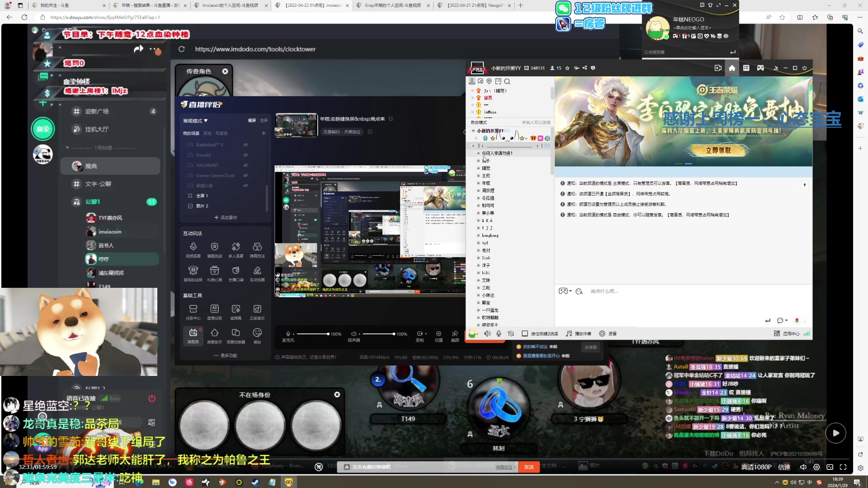This screenshot has width=868, height=488.
Task: Click 添加素材 add source button
Action: 225,218
